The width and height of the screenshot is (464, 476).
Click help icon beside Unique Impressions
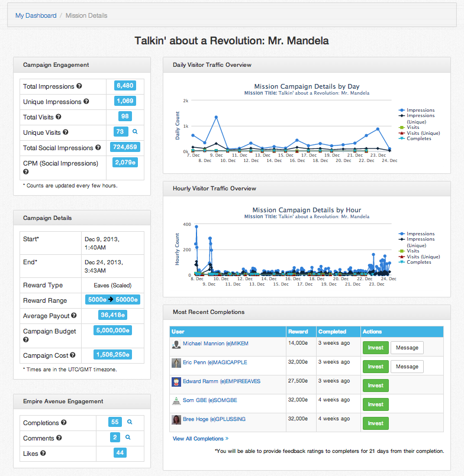coord(86,102)
